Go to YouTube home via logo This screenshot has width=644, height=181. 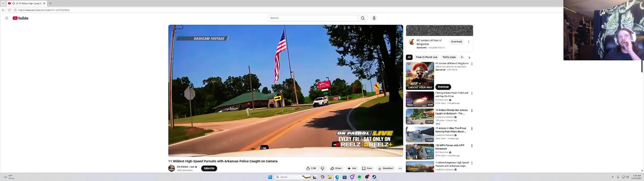[x=21, y=18]
